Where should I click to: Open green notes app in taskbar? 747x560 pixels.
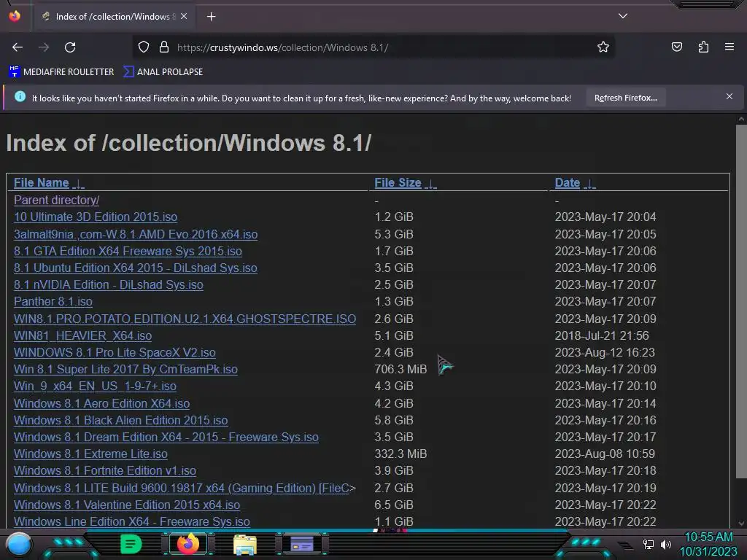click(131, 544)
